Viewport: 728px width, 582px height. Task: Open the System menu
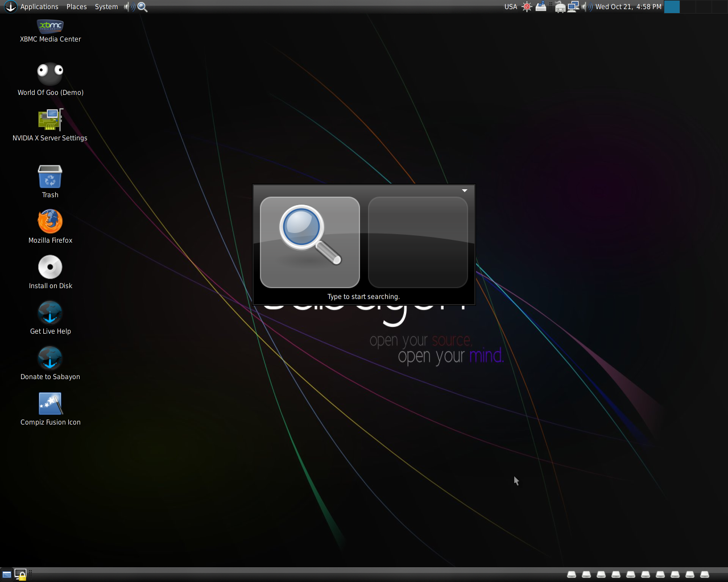106,7
